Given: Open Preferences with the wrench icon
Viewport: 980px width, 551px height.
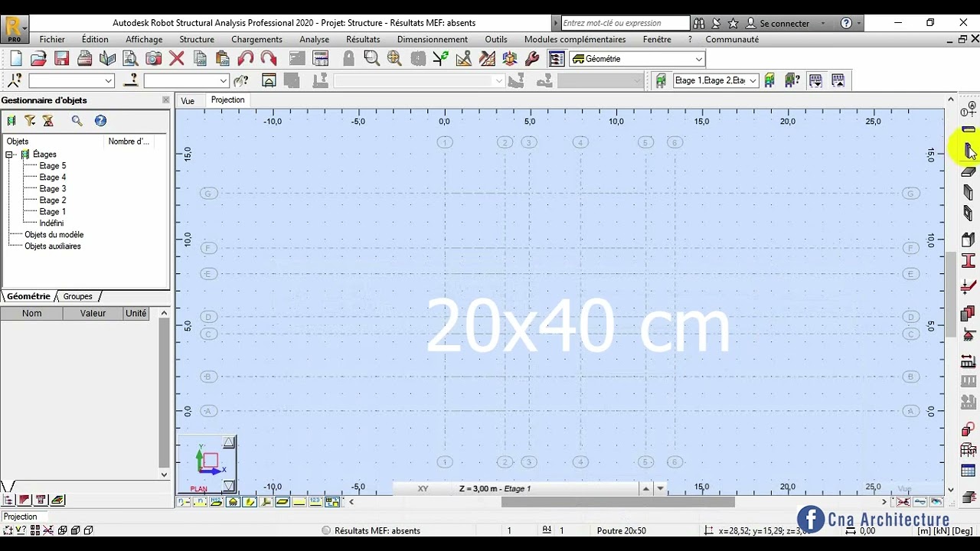Looking at the screenshot, I should click(533, 59).
